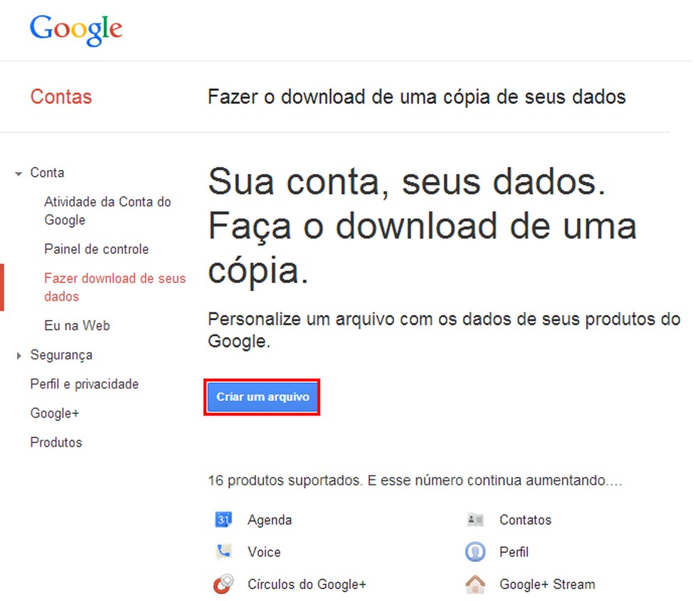This screenshot has height=601, width=700.
Task: Click the Google+ Stream house icon
Action: (475, 585)
